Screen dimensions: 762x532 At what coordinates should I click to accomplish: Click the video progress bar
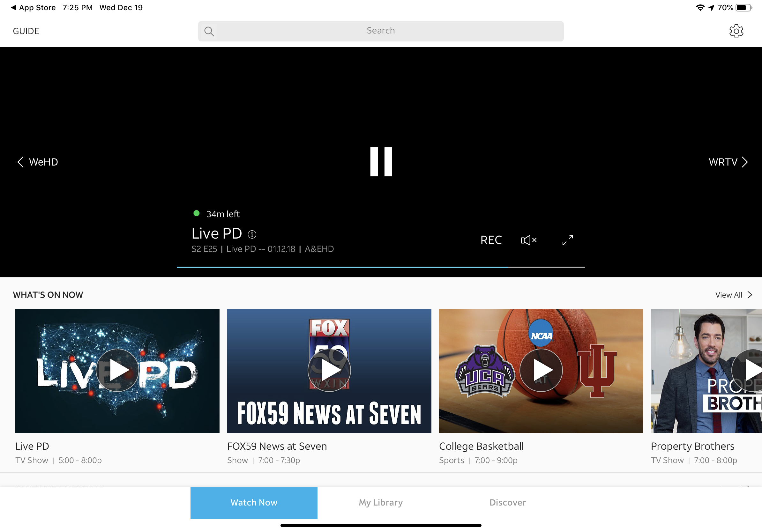(x=381, y=267)
